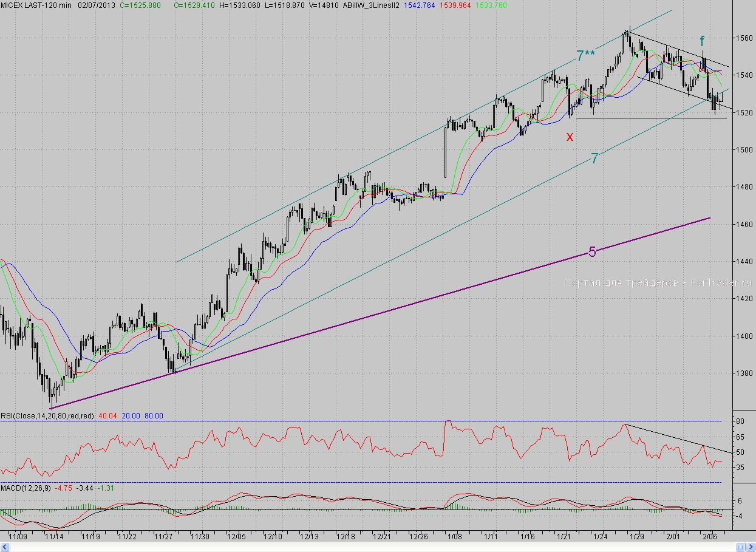Screen dimensions: 756x552
Task: Click the open value 'O=1529.410'
Action: tap(195, 5)
